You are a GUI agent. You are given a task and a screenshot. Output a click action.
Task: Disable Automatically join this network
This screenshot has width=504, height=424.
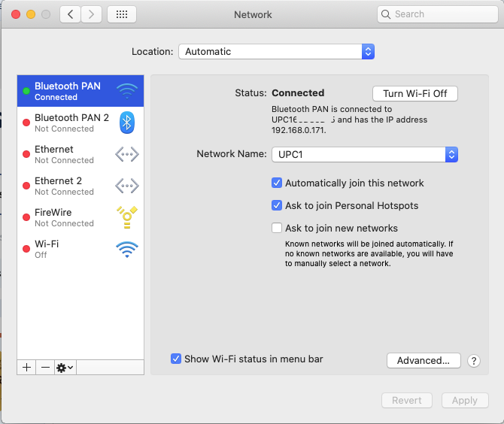[x=278, y=183]
